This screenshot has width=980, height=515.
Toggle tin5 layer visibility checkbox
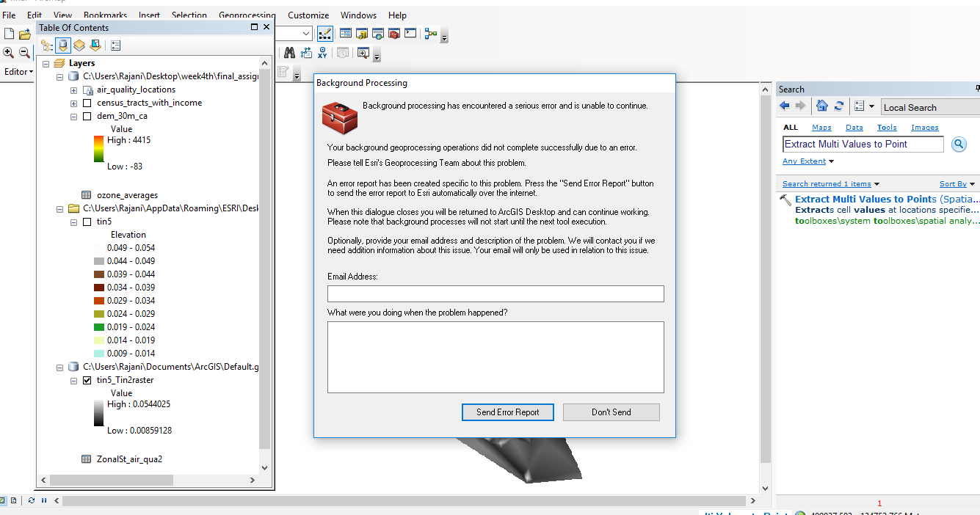tap(88, 222)
